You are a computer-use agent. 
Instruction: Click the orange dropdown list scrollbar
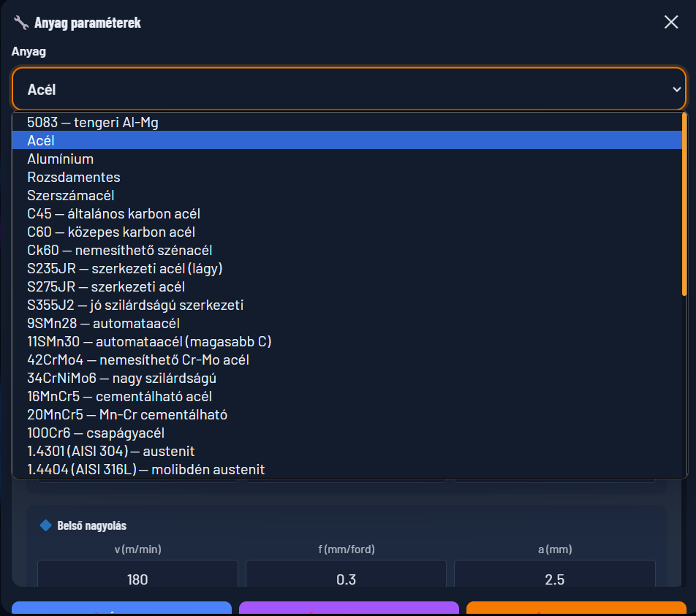pyautogui.click(x=684, y=204)
